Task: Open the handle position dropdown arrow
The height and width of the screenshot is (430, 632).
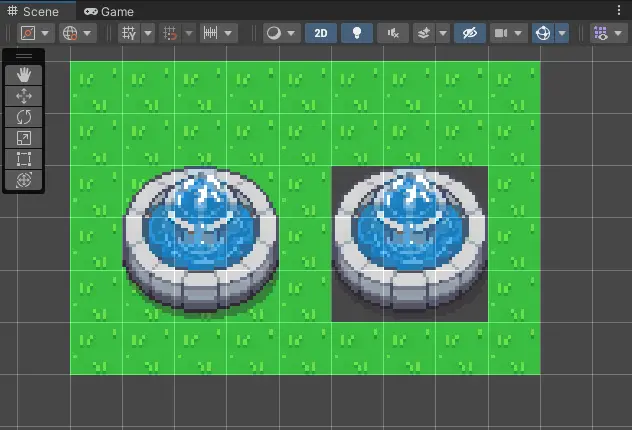Action: [x=46, y=33]
